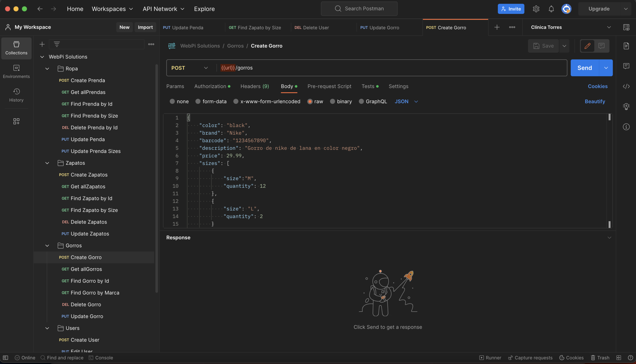Image resolution: width=636 pixels, height=364 pixels.
Task: Collapse the WebPi Solutions collection
Action: tap(42, 57)
